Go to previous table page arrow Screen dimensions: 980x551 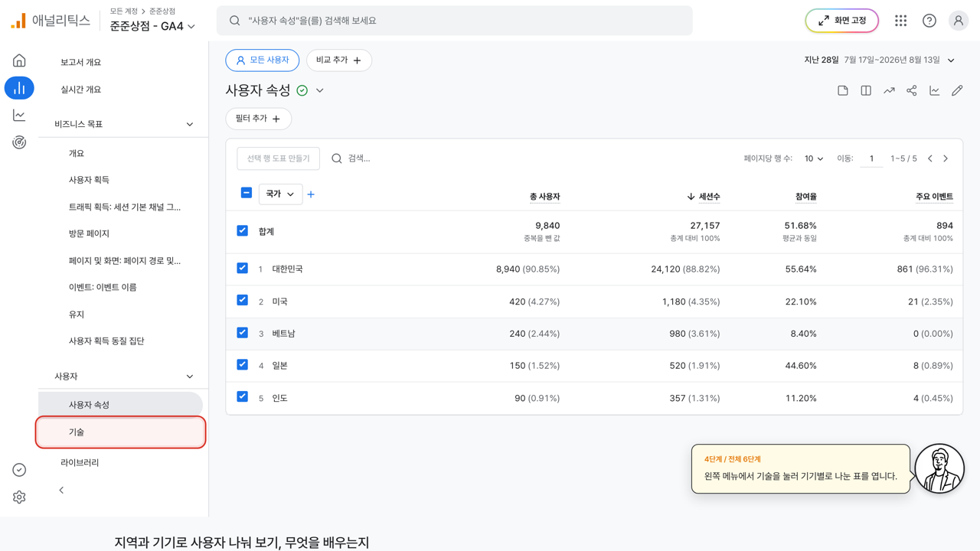click(930, 158)
